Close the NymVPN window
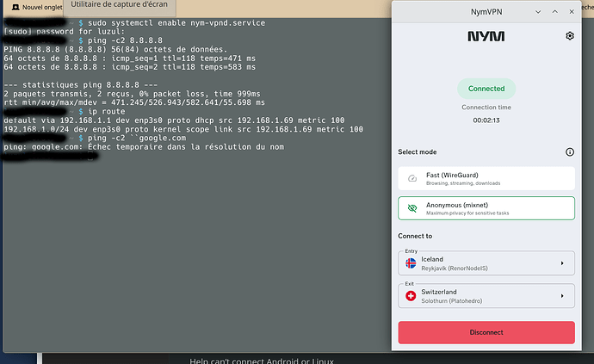 [572, 12]
